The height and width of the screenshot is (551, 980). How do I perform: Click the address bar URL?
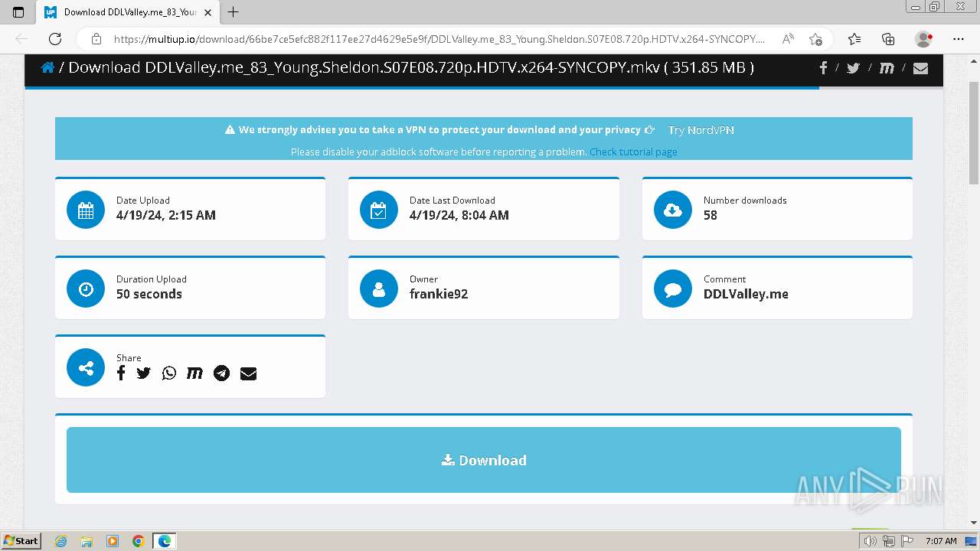[x=439, y=39]
